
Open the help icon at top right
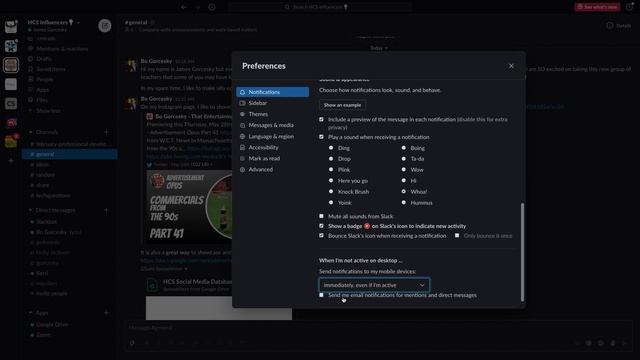pos(630,7)
